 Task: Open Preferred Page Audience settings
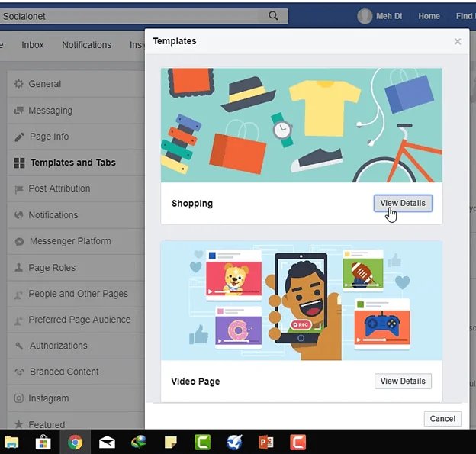79,320
